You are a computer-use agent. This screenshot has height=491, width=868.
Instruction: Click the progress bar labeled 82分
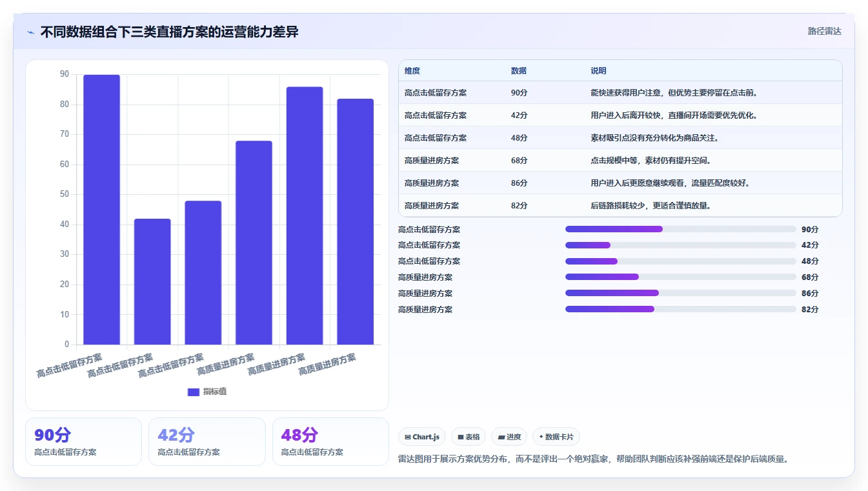coord(681,309)
